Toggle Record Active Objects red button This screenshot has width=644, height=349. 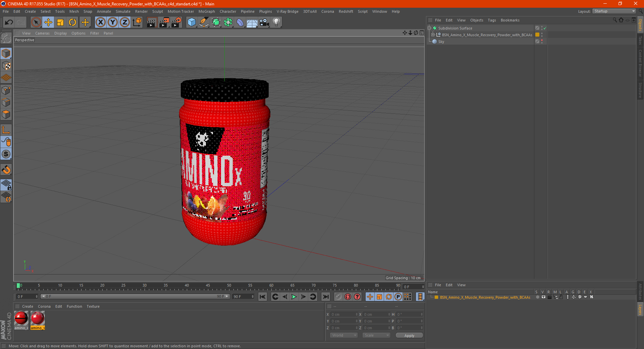pyautogui.click(x=338, y=297)
